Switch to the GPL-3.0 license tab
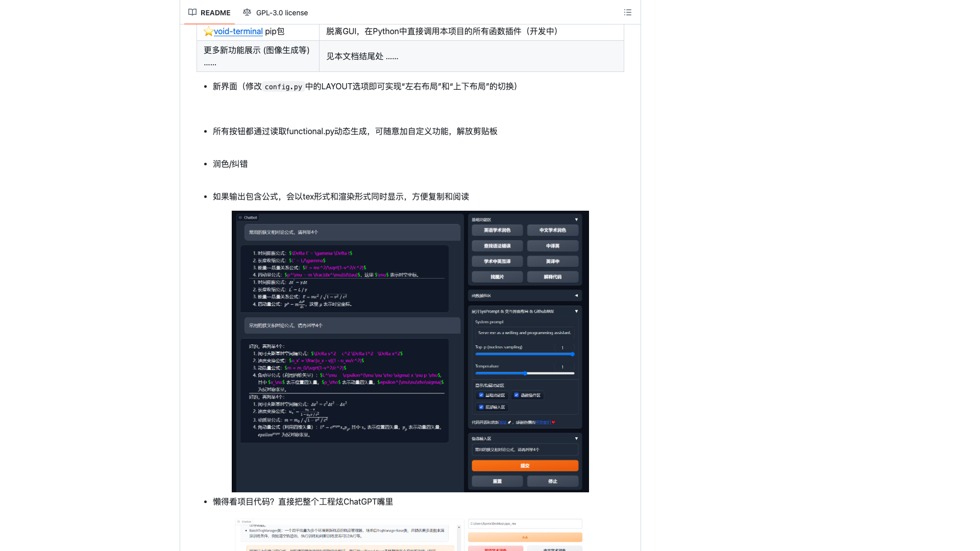Image resolution: width=980 pixels, height=551 pixels. coord(276,12)
